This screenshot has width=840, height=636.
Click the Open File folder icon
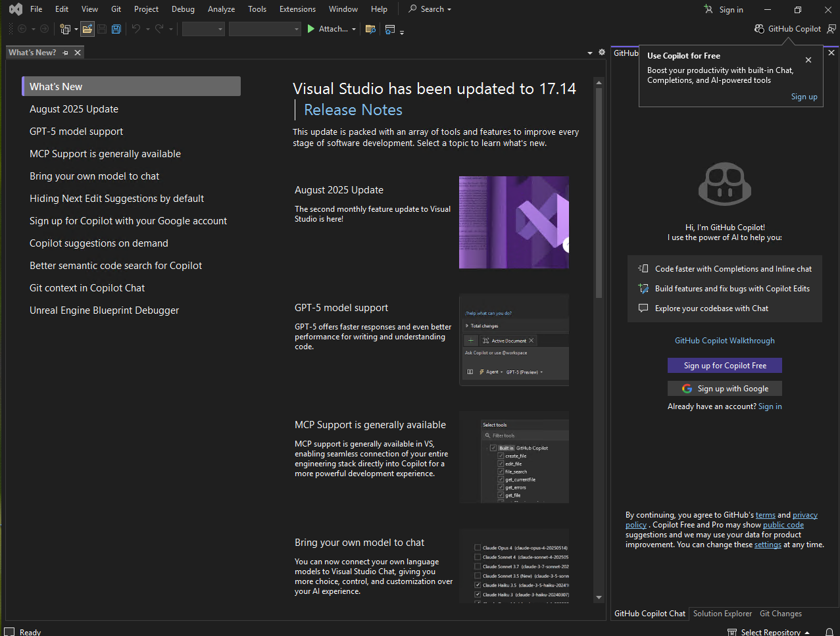pyautogui.click(x=87, y=29)
